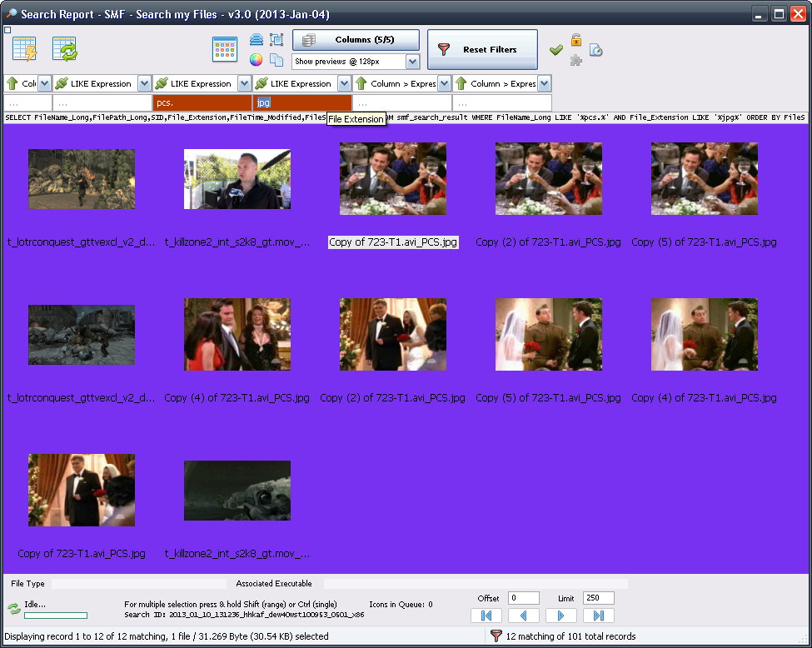Open the Columns (5/5) chooser

tap(356, 39)
